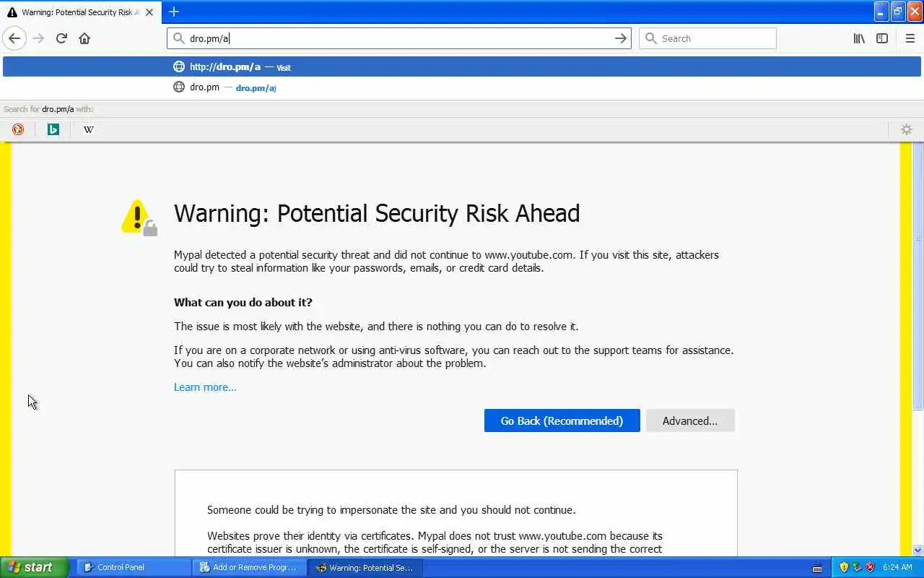This screenshot has height=578, width=924.
Task: Follow the Learn more... link
Action: tap(205, 387)
